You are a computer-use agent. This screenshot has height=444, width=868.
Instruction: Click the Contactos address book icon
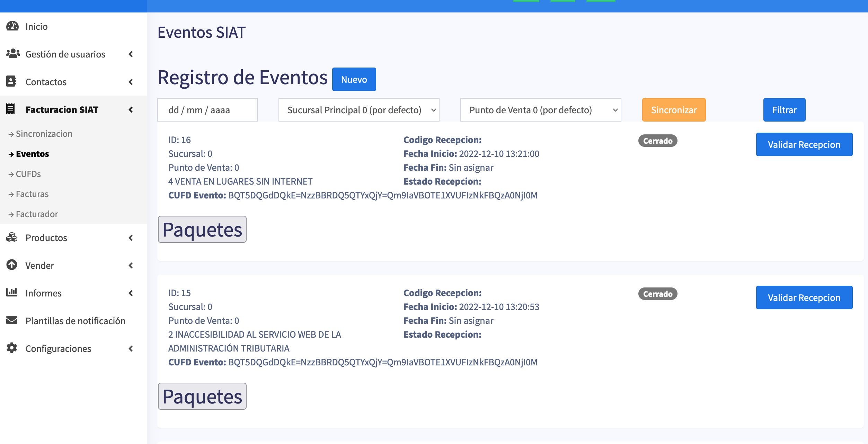click(x=11, y=81)
